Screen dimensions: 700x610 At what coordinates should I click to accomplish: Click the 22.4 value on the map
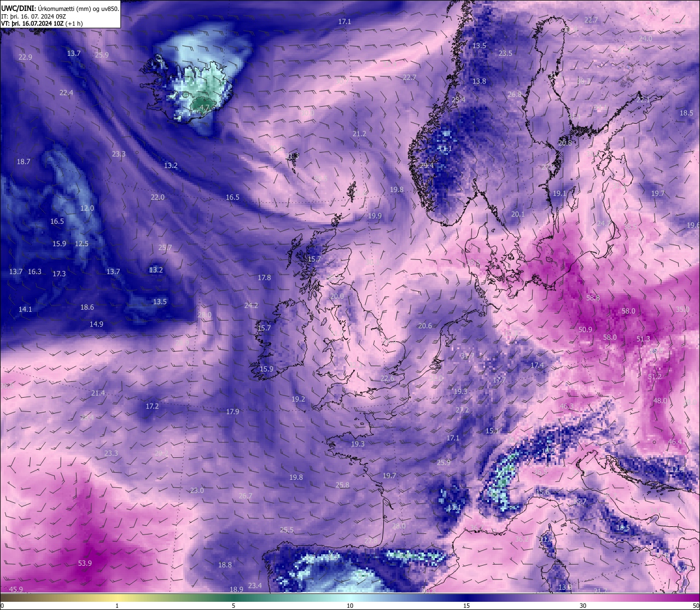(x=66, y=93)
